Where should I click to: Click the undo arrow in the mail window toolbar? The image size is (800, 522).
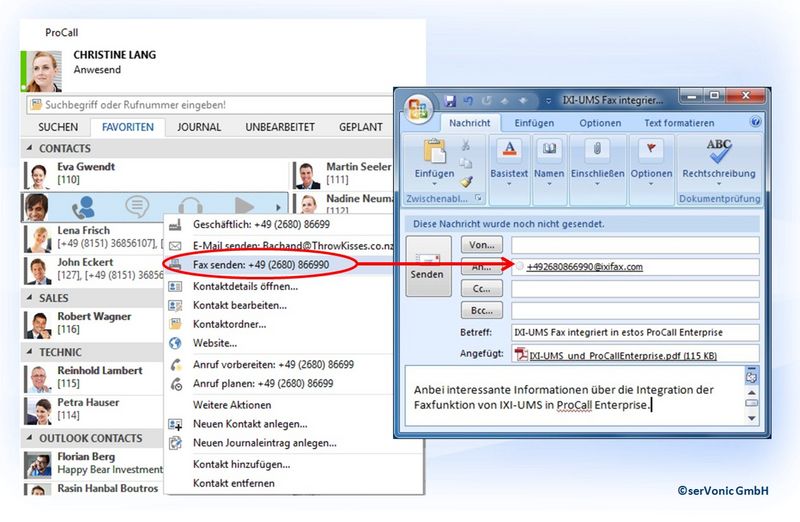coord(468,101)
